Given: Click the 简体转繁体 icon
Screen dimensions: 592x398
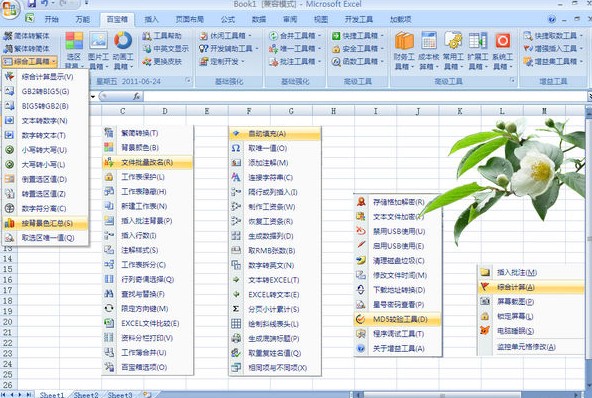Looking at the screenshot, I should (8, 36).
